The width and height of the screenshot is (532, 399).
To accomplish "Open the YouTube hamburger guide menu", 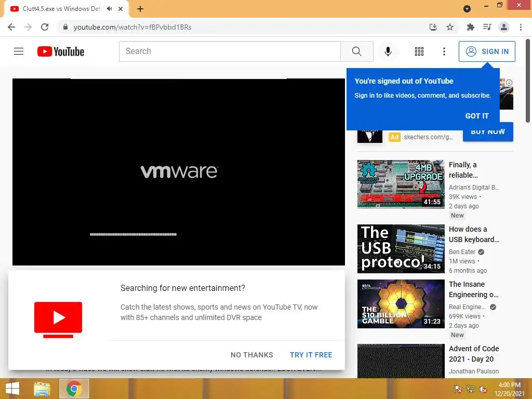I will 19,51.
